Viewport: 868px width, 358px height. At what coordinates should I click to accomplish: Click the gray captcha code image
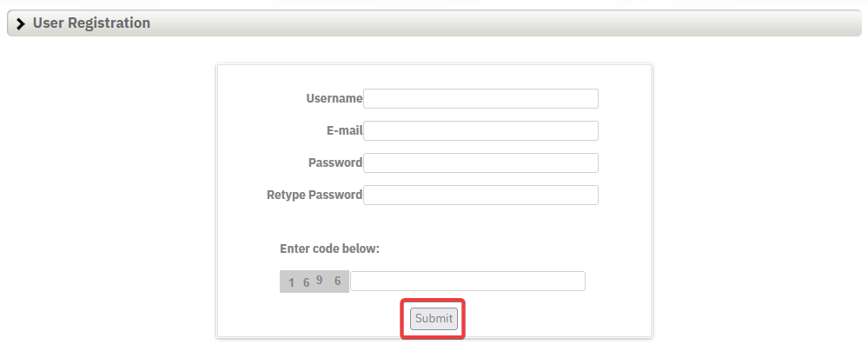[315, 282]
